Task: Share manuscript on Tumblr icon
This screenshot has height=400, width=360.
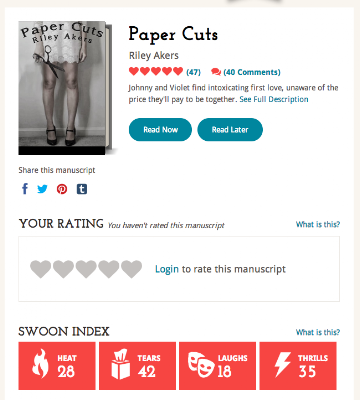Action: [82, 189]
